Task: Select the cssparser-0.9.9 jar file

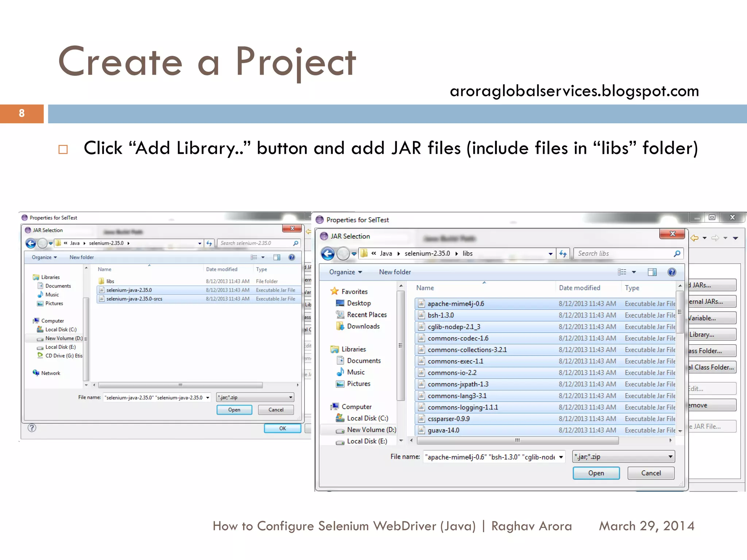Action: pos(545,419)
